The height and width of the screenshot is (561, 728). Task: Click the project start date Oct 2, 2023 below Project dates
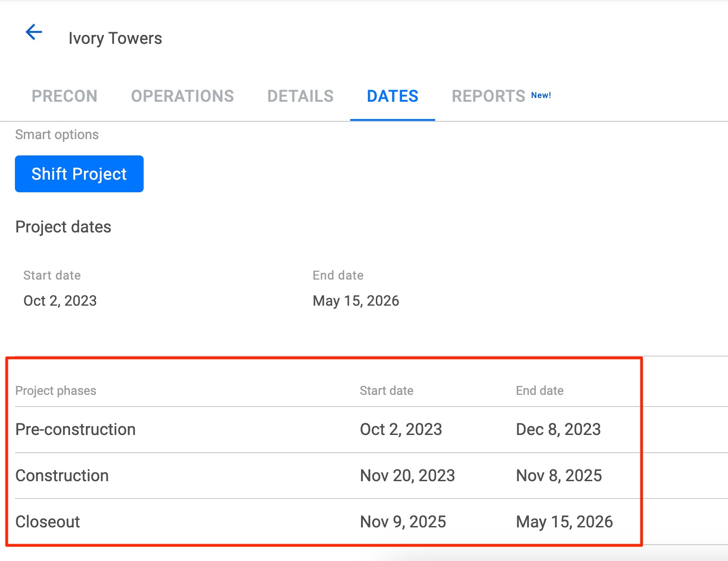[60, 301]
